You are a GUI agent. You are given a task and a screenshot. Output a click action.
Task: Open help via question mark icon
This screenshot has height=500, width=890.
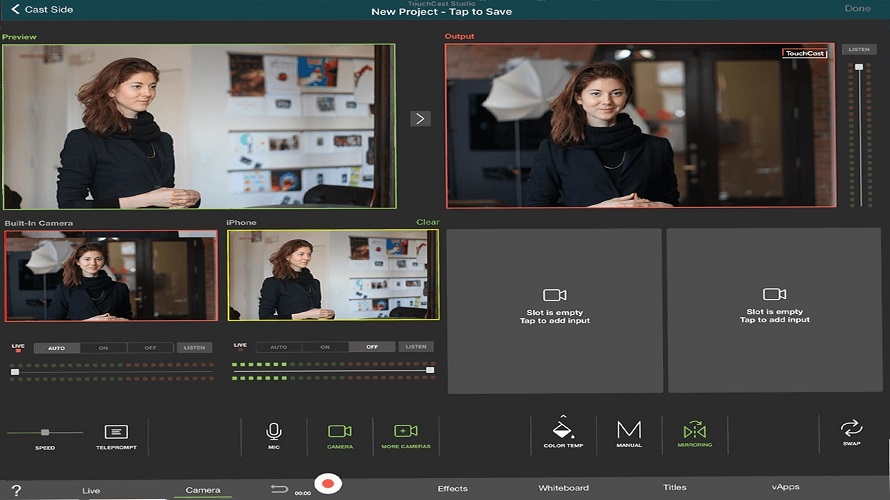[x=16, y=490]
